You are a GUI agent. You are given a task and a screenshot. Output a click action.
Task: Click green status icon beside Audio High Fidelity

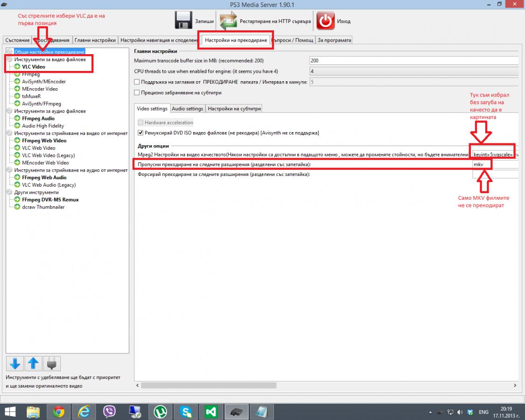pos(17,126)
